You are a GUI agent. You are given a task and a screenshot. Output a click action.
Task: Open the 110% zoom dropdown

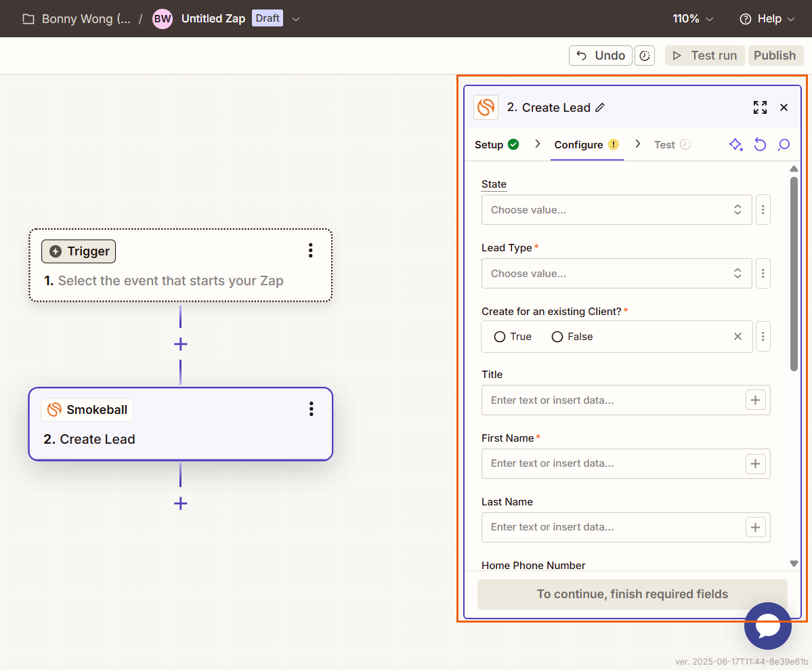click(x=692, y=19)
